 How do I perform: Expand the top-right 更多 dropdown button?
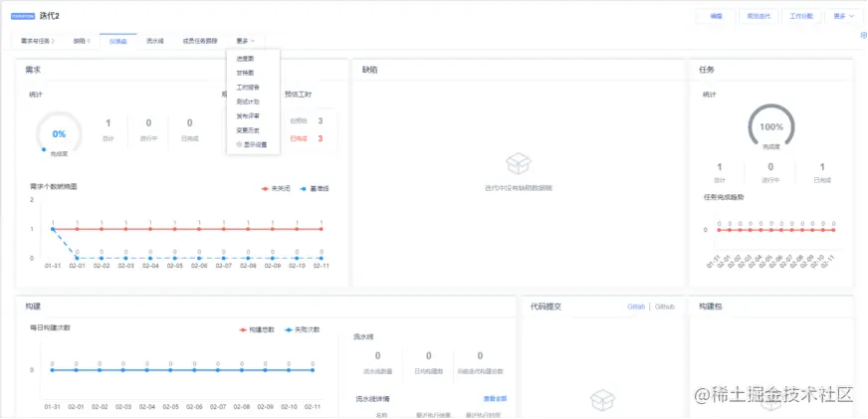(x=843, y=16)
